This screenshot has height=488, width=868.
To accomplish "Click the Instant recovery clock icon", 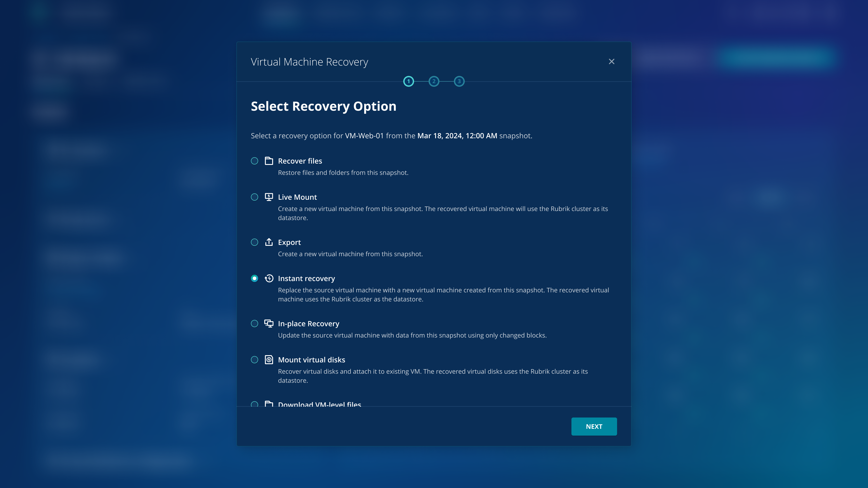I will pyautogui.click(x=269, y=279).
